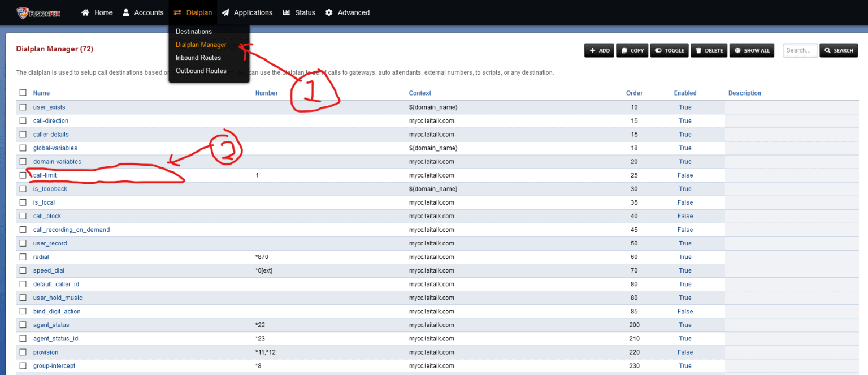Open the user_hold_music dialplan

coord(58,298)
